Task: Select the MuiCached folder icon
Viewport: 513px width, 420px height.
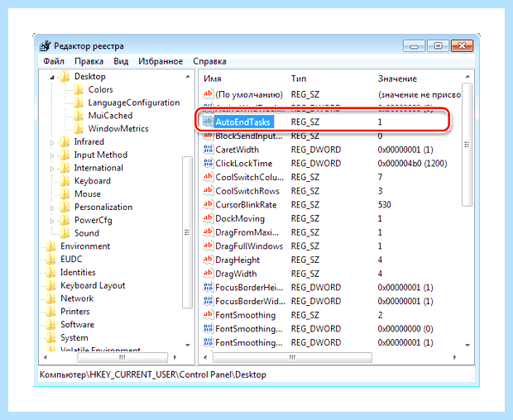Action: tap(79, 116)
